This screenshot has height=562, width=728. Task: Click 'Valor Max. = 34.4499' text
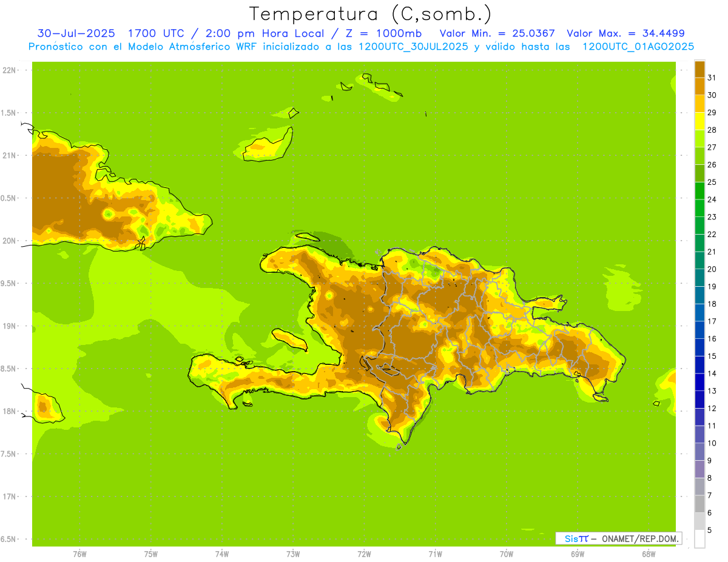(625, 33)
